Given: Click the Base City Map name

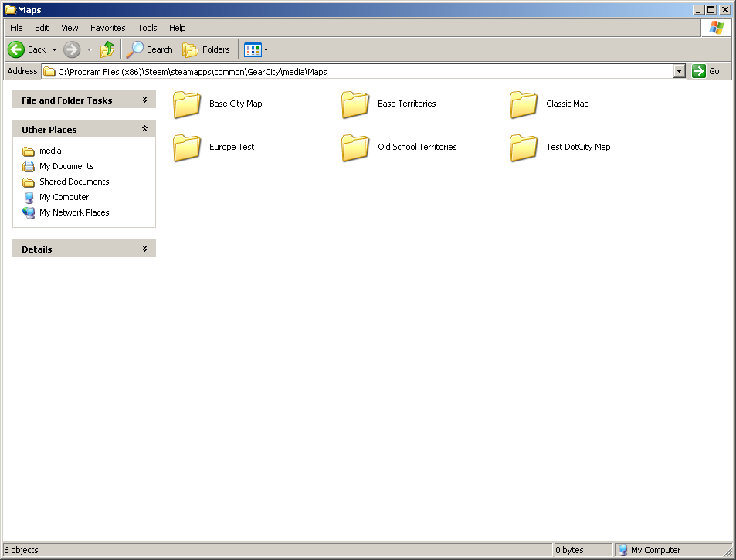Looking at the screenshot, I should [236, 104].
